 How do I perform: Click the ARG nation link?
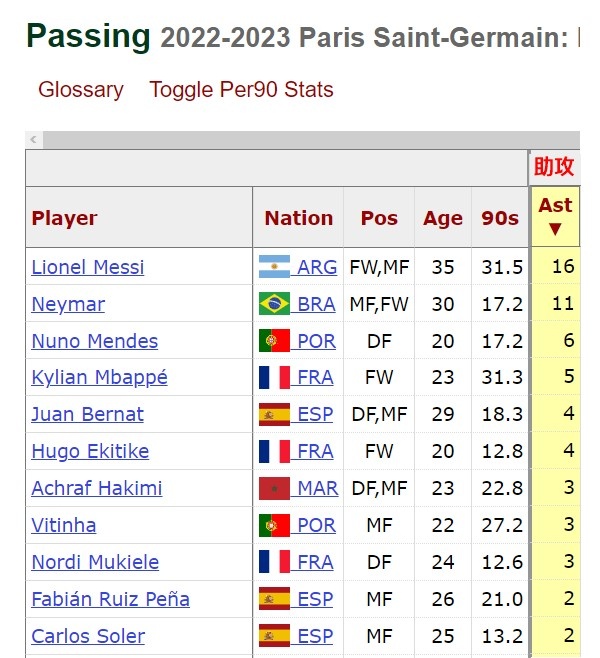coord(317,267)
